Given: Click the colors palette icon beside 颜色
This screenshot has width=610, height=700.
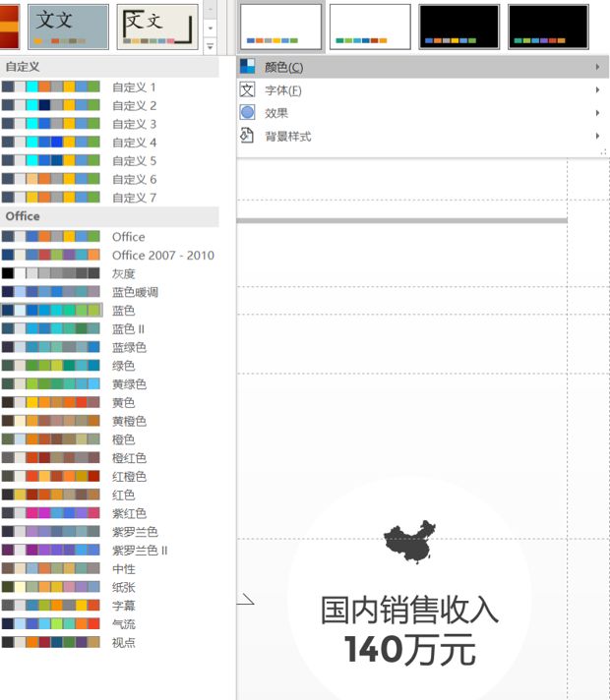Looking at the screenshot, I should [x=247, y=67].
